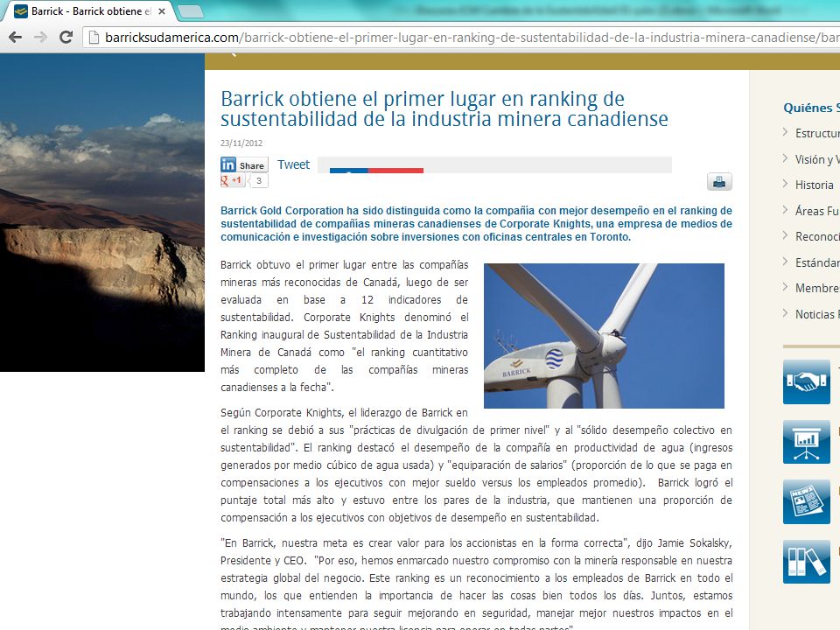
Task: Click the presentation chart icon in sidebar
Action: [x=806, y=442]
